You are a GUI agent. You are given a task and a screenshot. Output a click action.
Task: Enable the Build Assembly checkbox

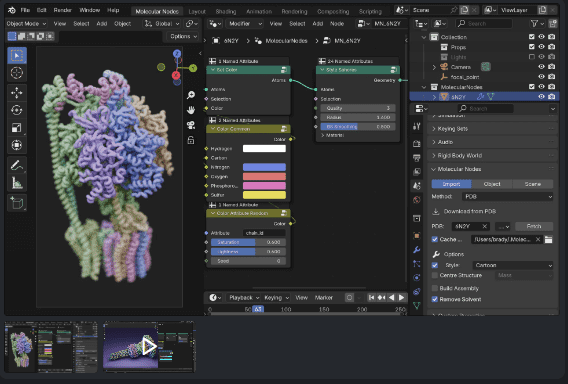point(435,288)
